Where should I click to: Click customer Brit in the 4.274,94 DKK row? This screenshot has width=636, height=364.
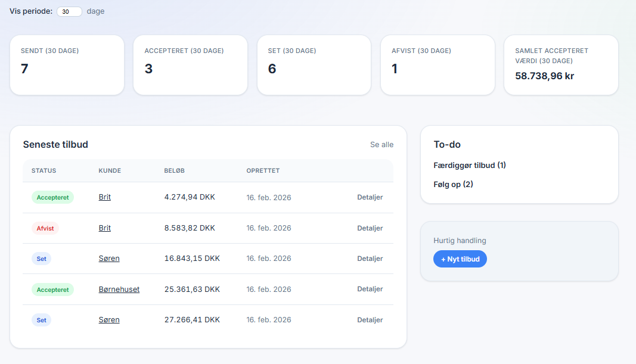pos(105,197)
